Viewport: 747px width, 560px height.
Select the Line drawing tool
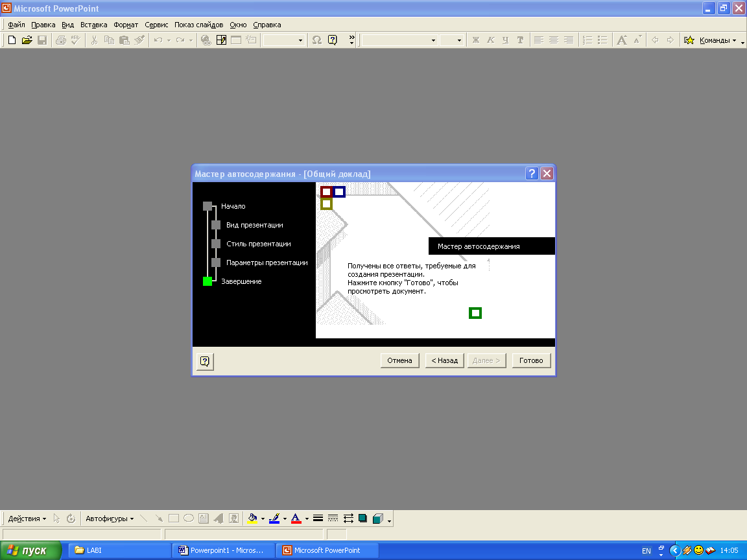coord(144,519)
